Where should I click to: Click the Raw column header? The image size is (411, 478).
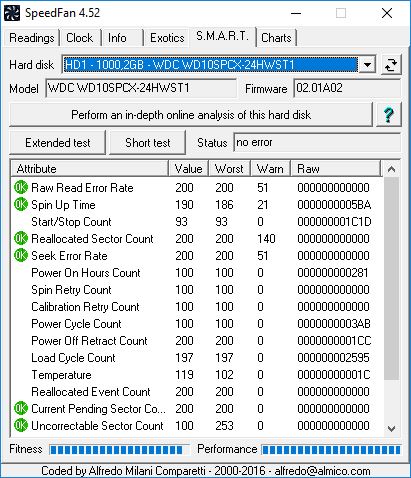click(x=335, y=169)
